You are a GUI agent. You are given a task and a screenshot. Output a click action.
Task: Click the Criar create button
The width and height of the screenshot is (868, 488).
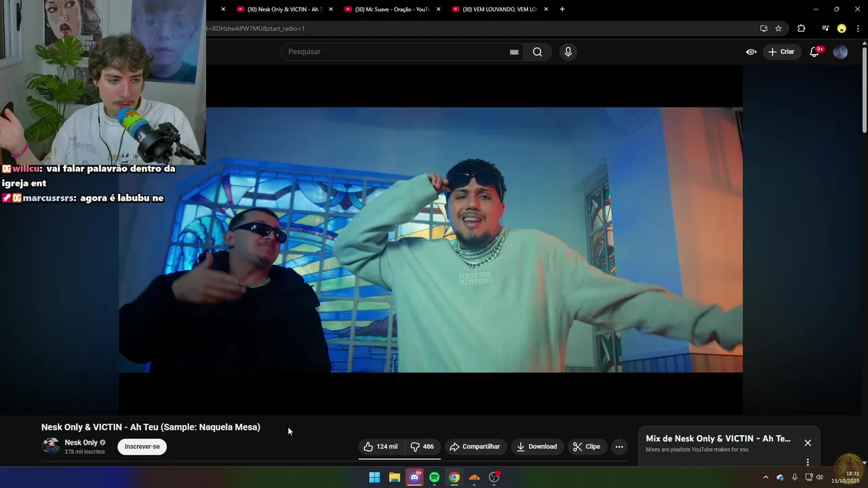point(781,52)
